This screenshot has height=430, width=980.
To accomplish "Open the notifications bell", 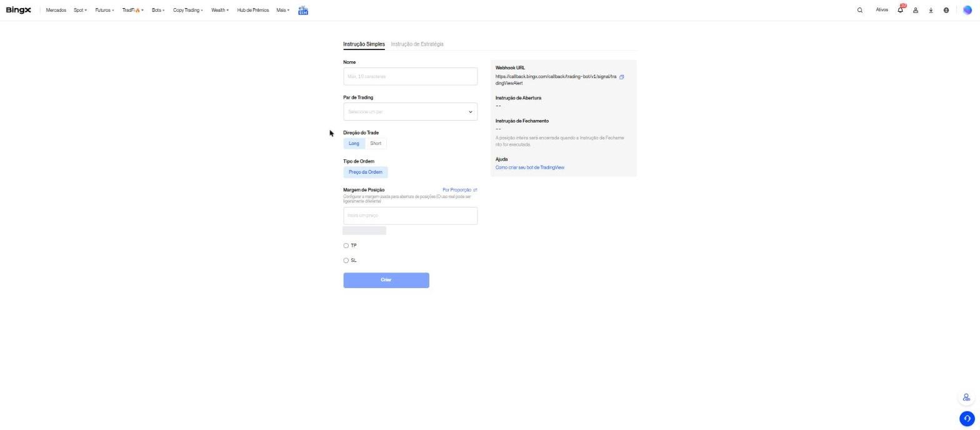I will pyautogui.click(x=901, y=10).
